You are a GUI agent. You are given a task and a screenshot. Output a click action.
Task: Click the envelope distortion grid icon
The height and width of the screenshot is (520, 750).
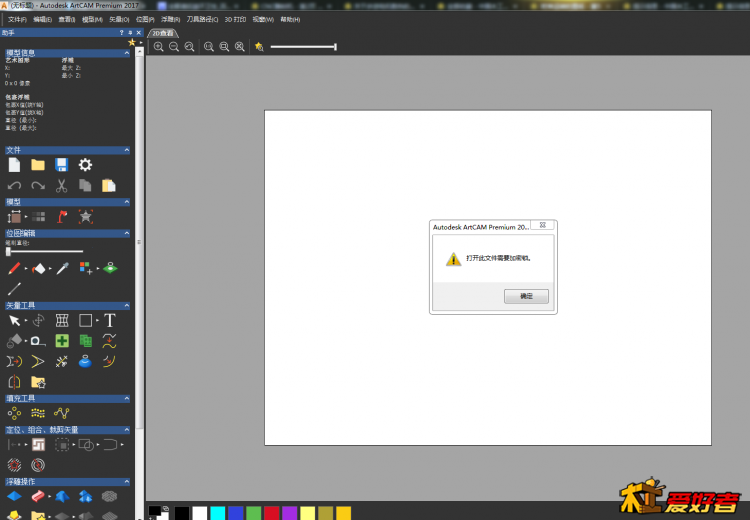click(62, 321)
